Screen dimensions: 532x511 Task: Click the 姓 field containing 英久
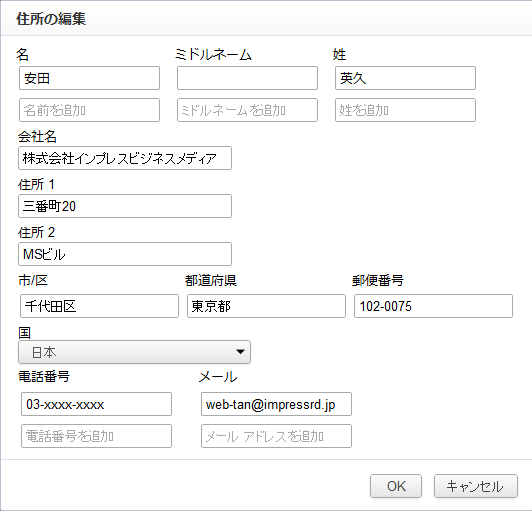point(405,78)
